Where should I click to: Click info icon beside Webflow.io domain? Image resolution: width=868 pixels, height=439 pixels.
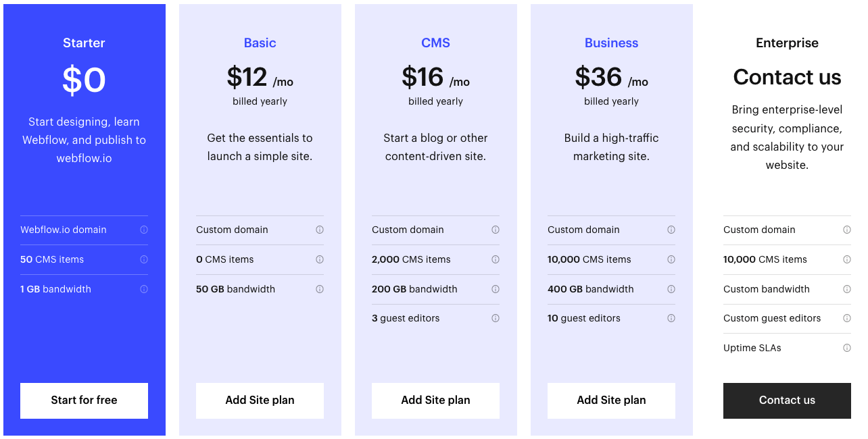(x=144, y=230)
